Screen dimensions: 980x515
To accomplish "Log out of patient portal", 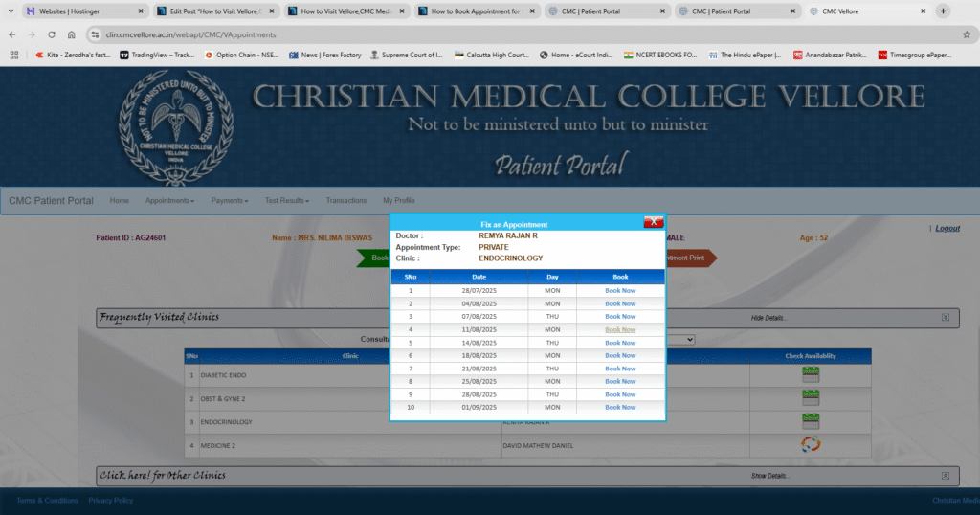I will point(947,229).
